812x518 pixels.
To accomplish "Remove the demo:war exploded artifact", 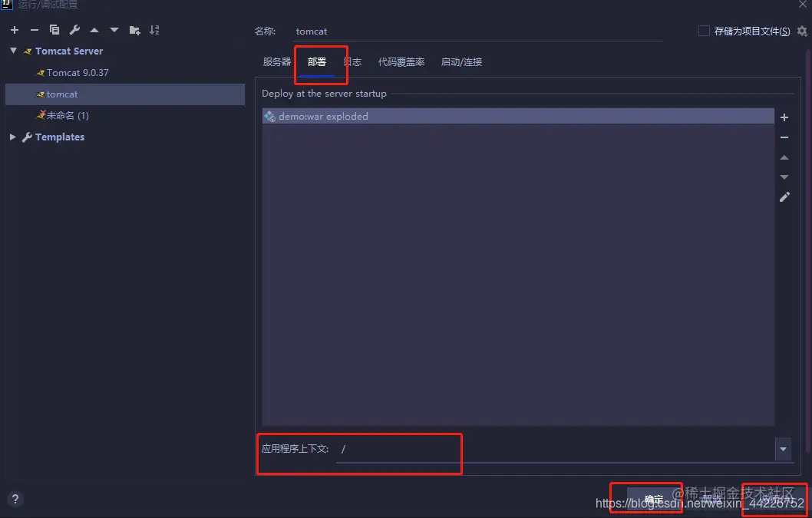I will click(x=784, y=137).
